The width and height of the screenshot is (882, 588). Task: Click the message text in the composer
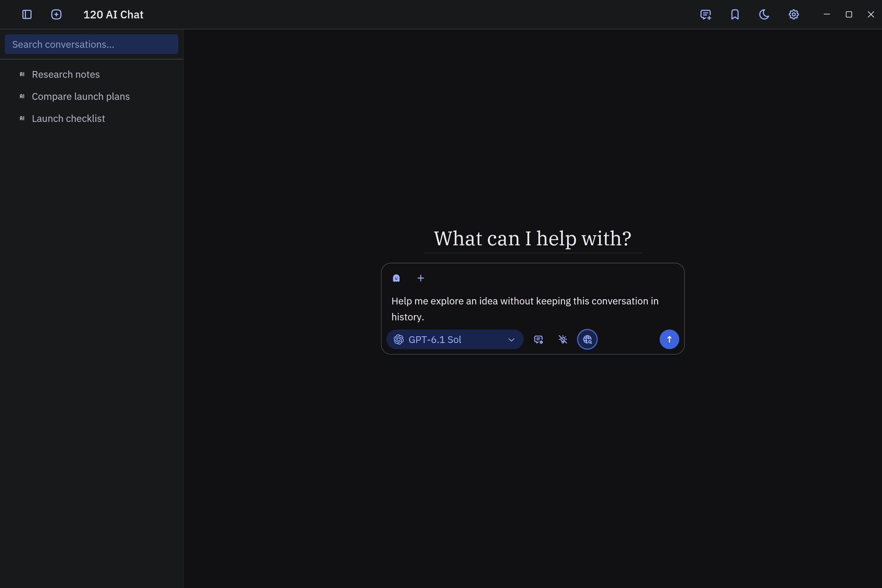(x=525, y=309)
